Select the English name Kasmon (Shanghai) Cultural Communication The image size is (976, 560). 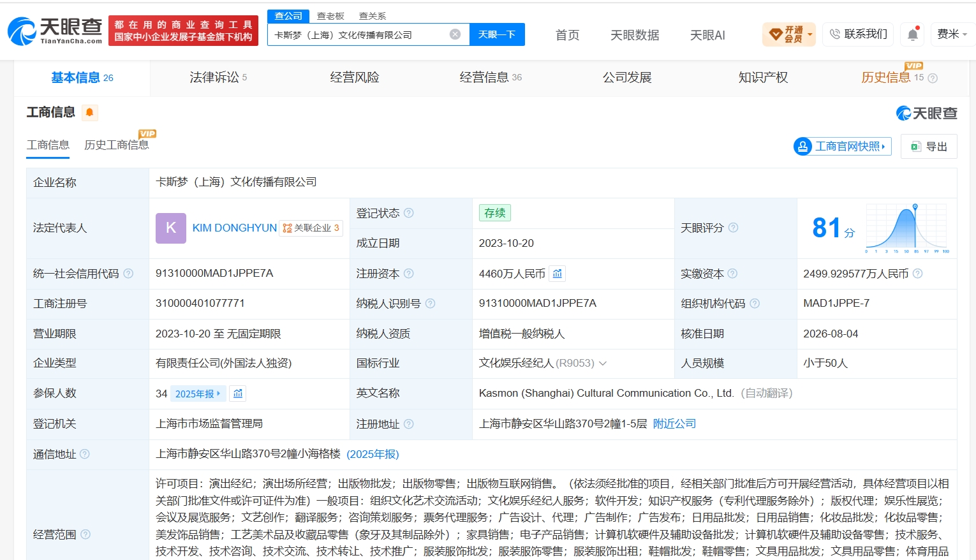607,394
